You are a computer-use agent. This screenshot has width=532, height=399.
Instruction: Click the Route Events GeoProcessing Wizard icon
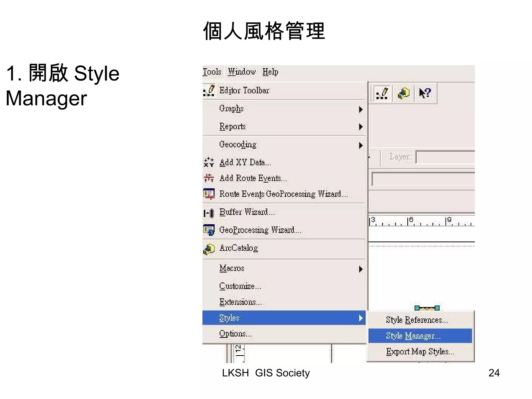209,194
